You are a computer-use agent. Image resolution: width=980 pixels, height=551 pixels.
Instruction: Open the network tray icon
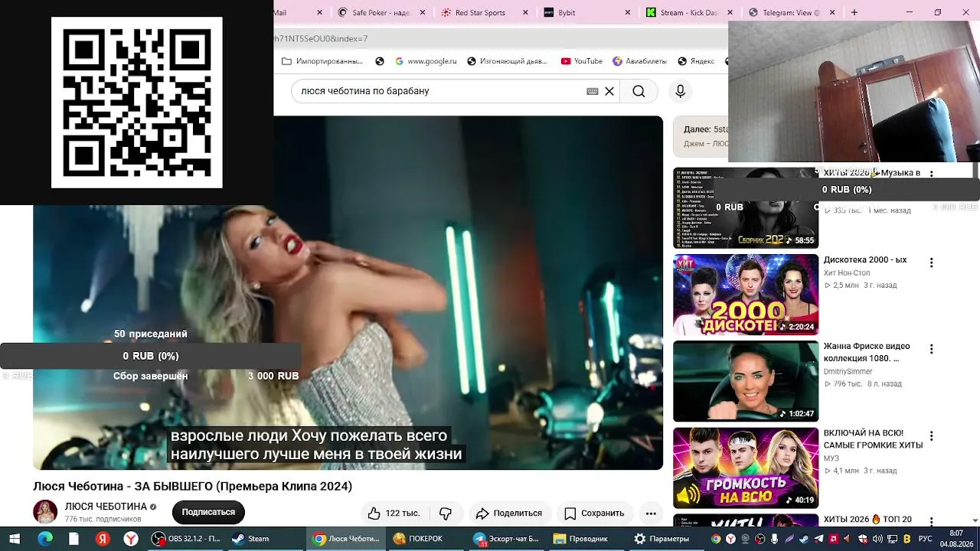pyautogui.click(x=891, y=539)
